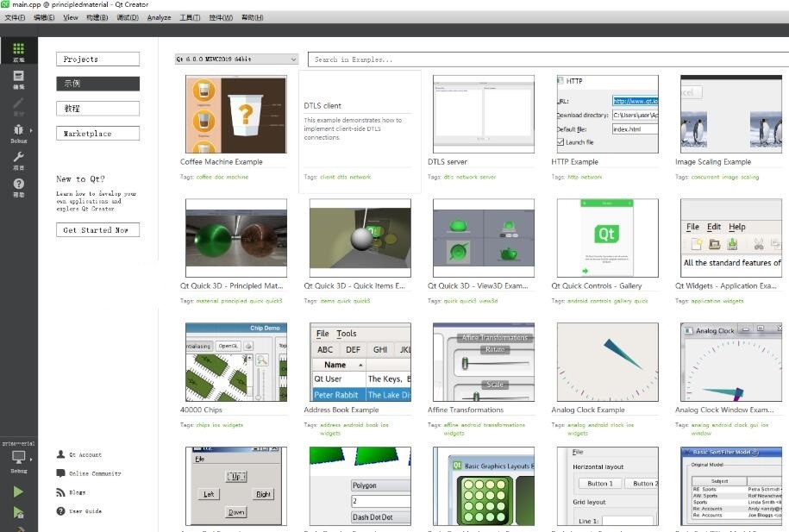789x532 pixels.
Task: Click the "concurrent" tag link
Action: [705, 177]
